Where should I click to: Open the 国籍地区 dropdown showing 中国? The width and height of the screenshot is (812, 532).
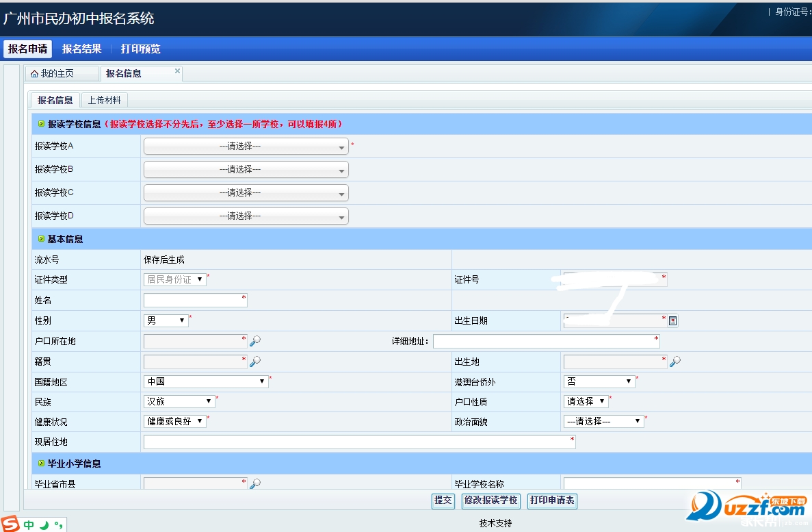(x=206, y=381)
